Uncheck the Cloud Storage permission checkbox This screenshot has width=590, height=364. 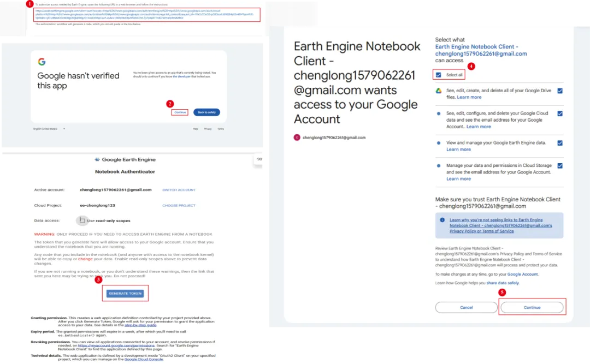560,166
